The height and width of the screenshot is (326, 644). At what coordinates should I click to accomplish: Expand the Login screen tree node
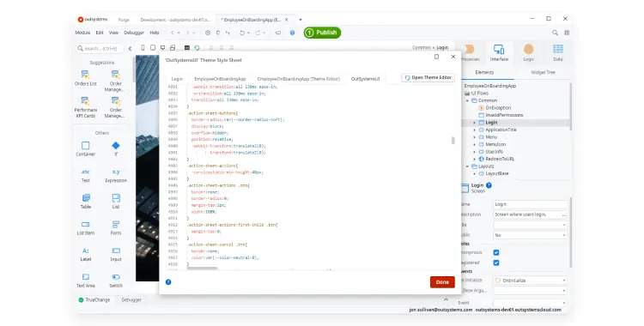475,123
